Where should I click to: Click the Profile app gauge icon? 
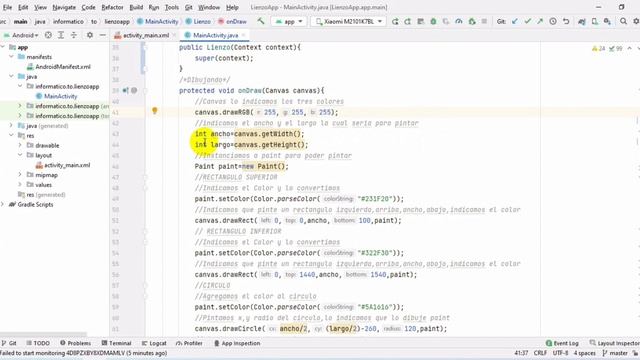[459, 21]
